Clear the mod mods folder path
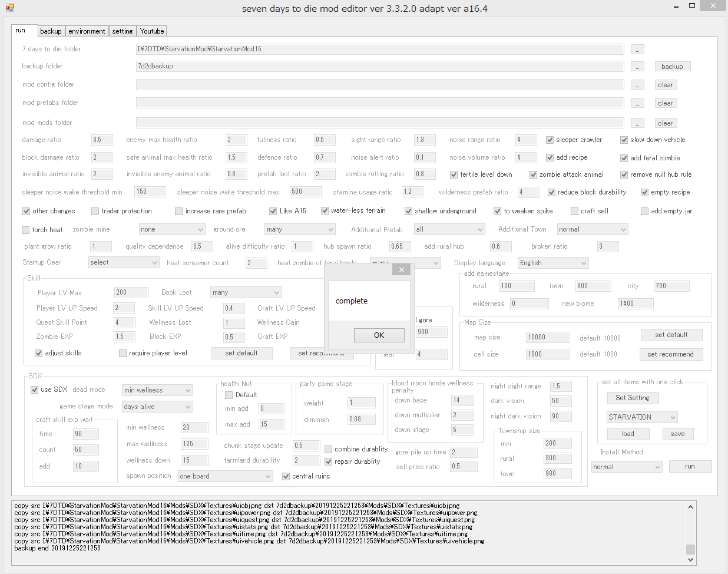The width and height of the screenshot is (728, 574). [x=666, y=123]
